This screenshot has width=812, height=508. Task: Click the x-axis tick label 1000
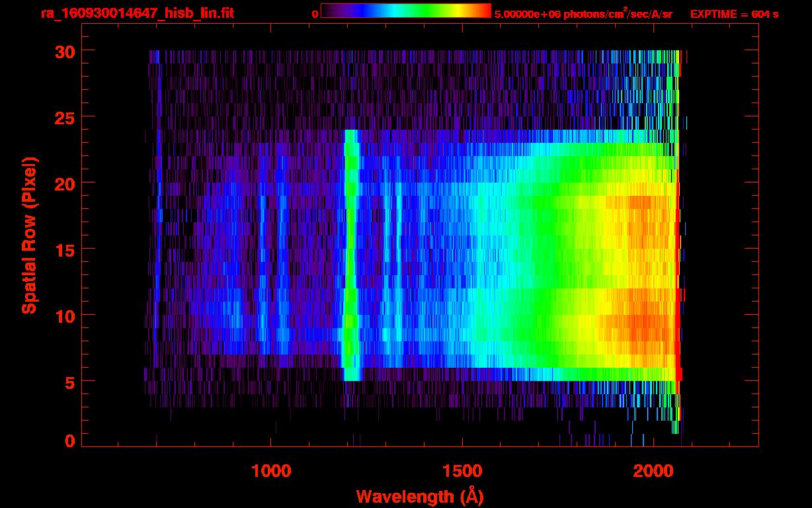point(271,471)
